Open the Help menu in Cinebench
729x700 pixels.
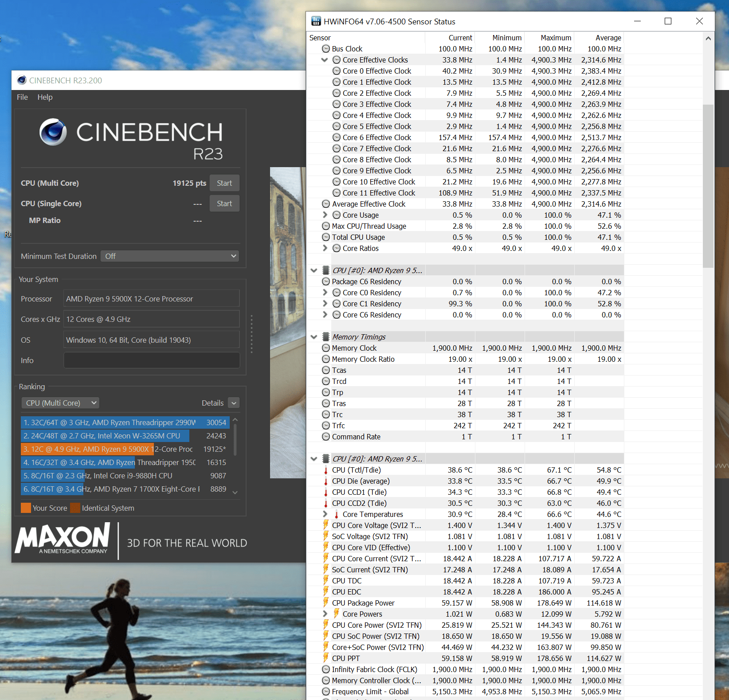click(45, 97)
